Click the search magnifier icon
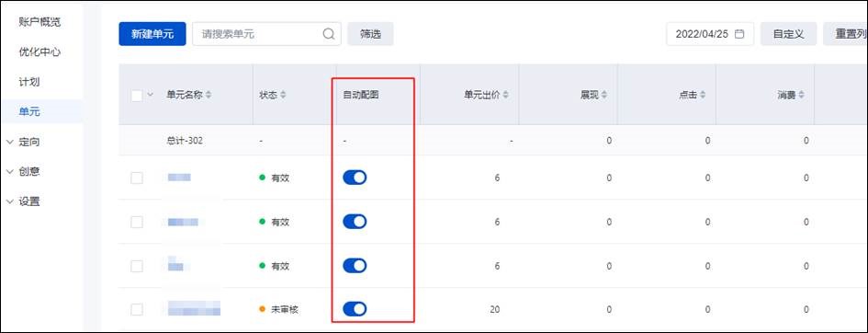This screenshot has height=333, width=868. 328,34
